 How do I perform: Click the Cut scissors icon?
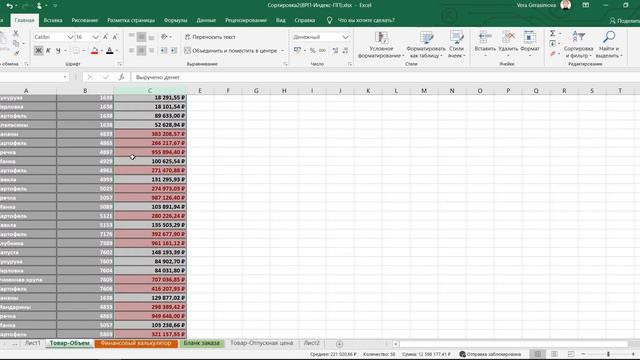[16, 33]
